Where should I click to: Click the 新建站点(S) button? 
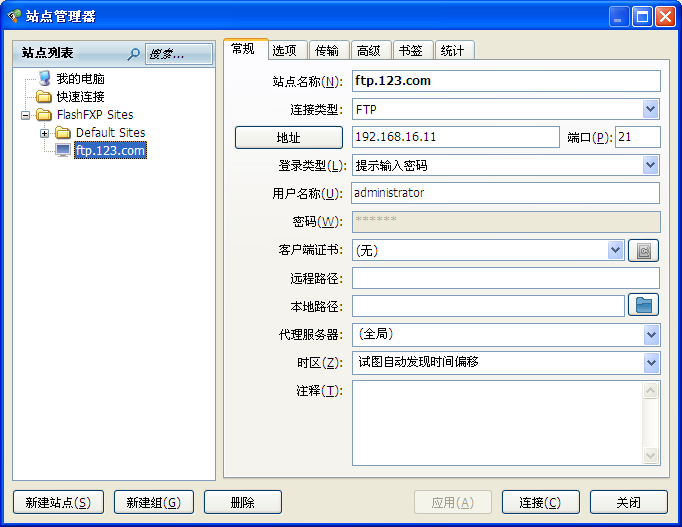point(58,502)
